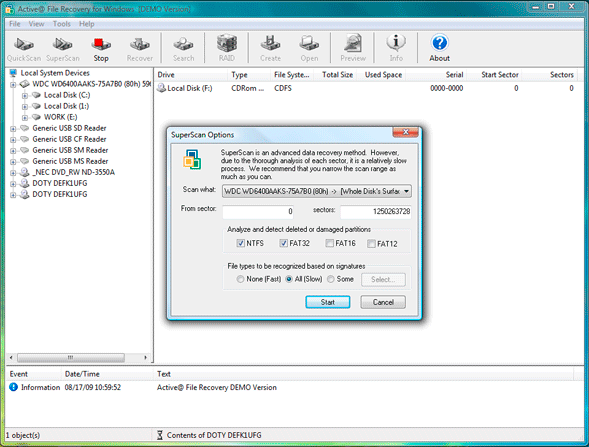The width and height of the screenshot is (589, 447).
Task: Uncheck the FAT32 checkbox
Action: [283, 243]
